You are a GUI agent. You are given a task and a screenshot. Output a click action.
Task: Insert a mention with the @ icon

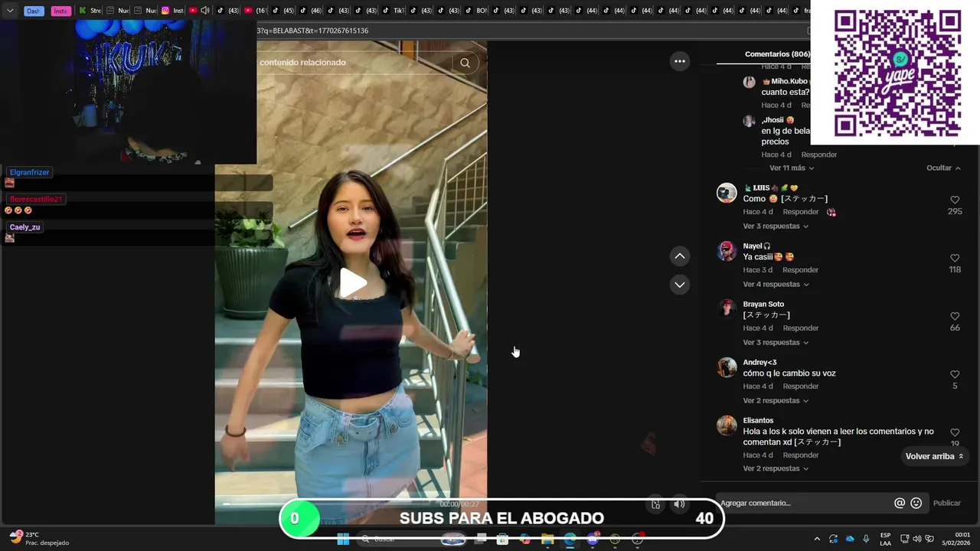click(x=900, y=503)
